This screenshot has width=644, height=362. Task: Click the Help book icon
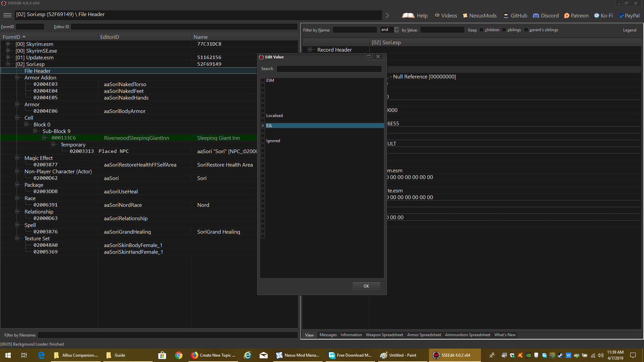pos(408,15)
